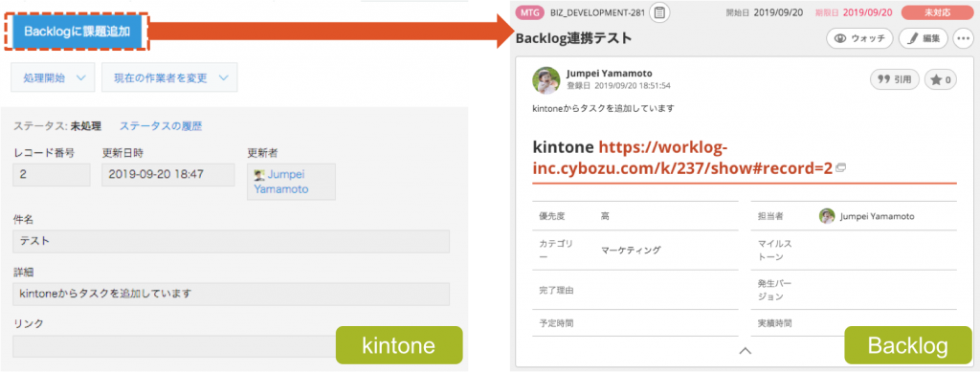
Task: Star the Backlog issue
Action: pos(941,79)
